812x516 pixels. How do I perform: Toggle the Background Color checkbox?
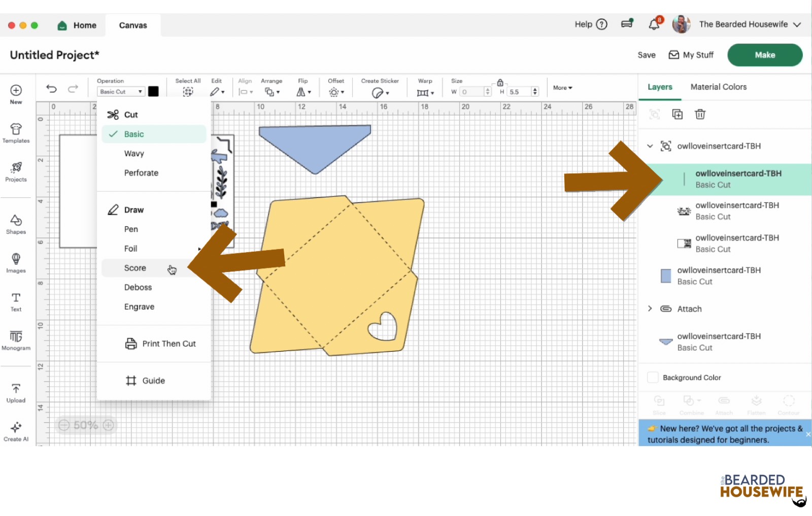click(x=653, y=377)
